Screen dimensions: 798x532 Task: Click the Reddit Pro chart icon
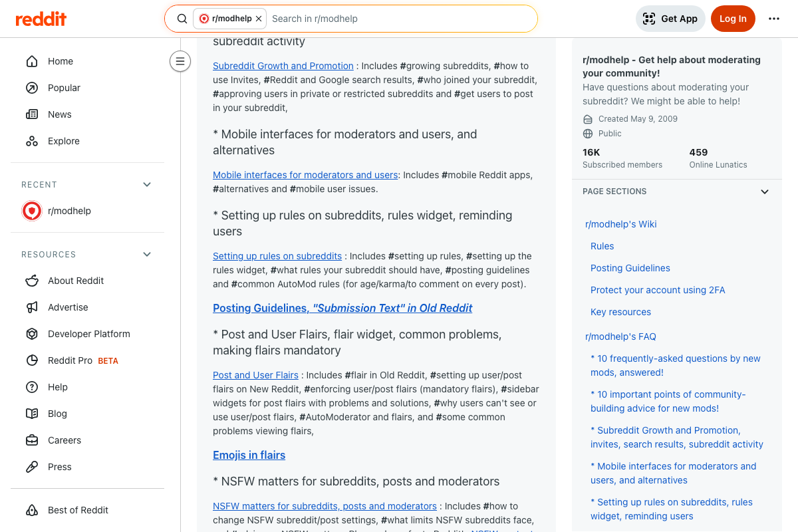32,360
